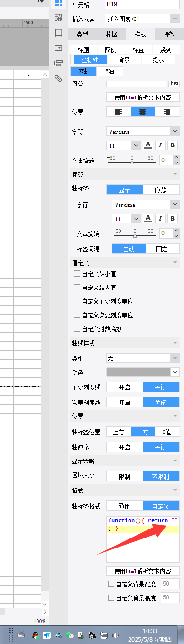Enable custom maximum value checkbox
This screenshot has height=644, width=184.
pos(77,288)
